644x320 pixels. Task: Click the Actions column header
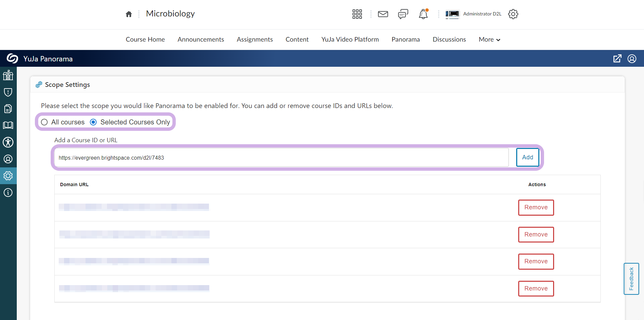(537, 184)
